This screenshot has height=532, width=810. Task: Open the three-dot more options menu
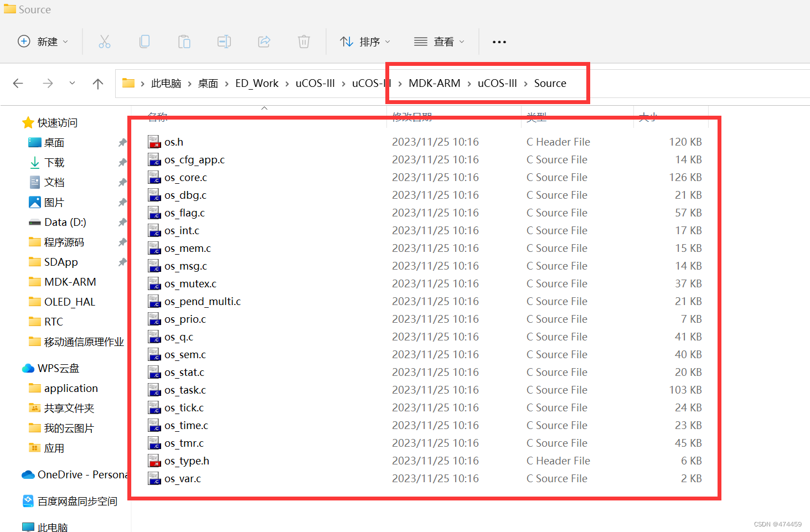tap(499, 42)
